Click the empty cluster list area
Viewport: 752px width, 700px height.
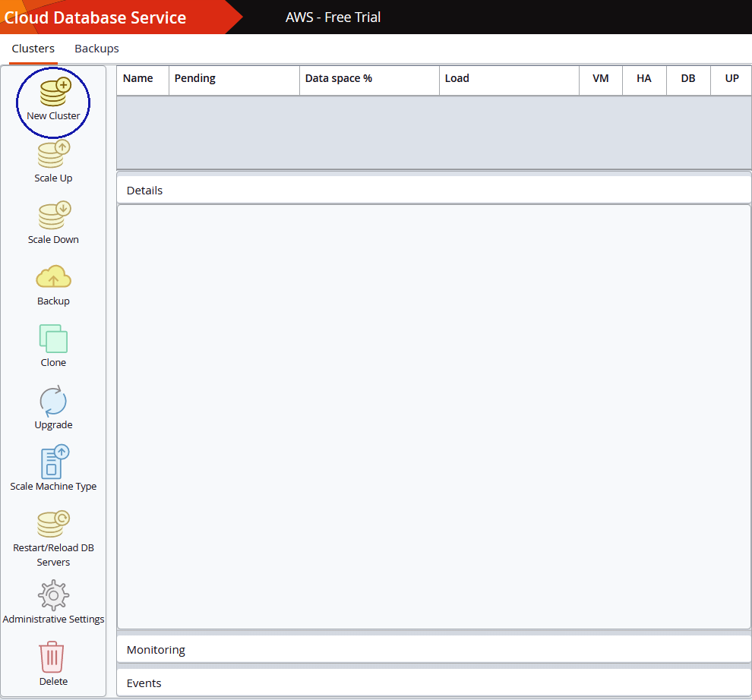coord(433,132)
